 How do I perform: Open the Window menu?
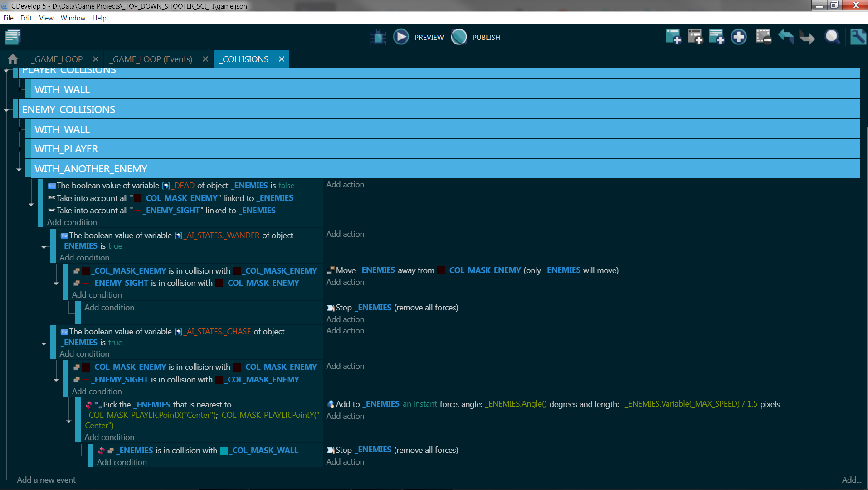pos(73,18)
